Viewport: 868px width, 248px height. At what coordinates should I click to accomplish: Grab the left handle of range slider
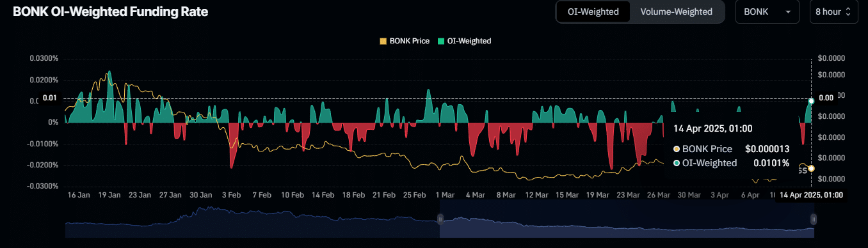(x=440, y=219)
